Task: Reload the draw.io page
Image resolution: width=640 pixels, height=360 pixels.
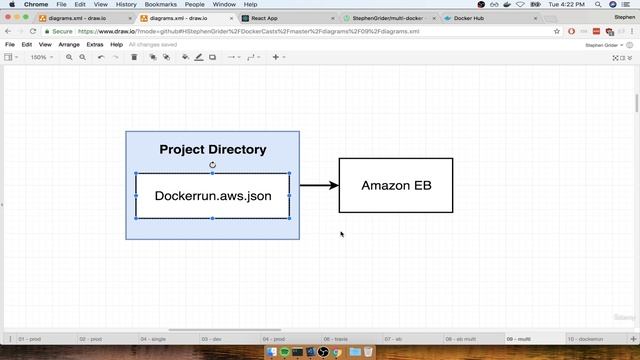Action: 33,31
